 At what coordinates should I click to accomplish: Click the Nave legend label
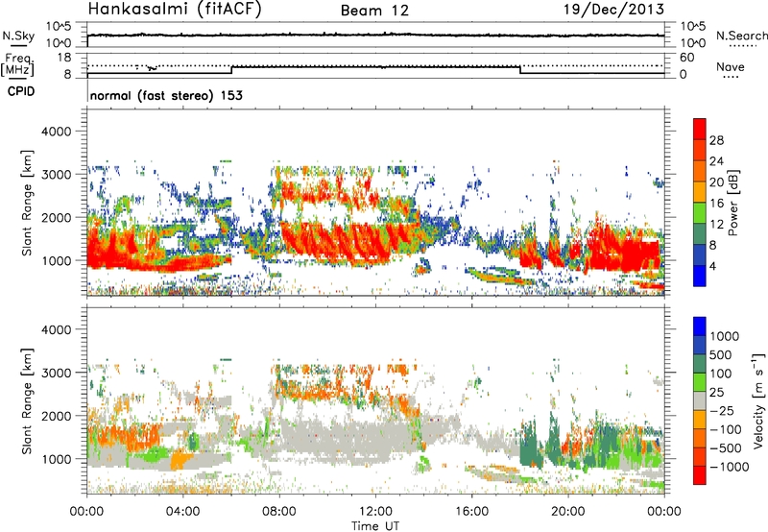coord(731,66)
